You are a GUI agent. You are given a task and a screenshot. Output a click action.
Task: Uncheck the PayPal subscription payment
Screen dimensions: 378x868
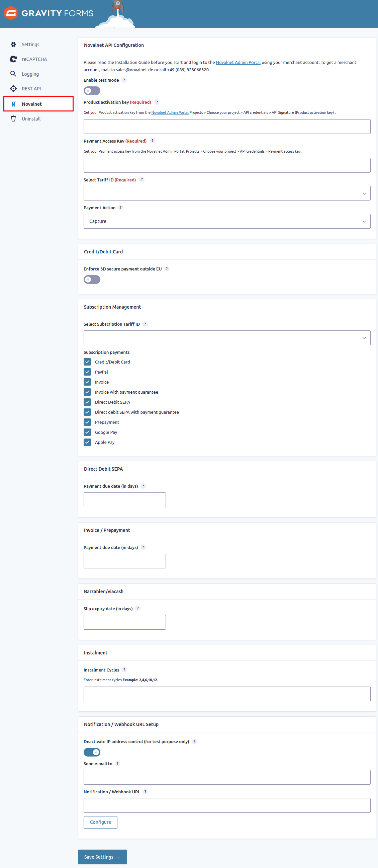(x=88, y=372)
